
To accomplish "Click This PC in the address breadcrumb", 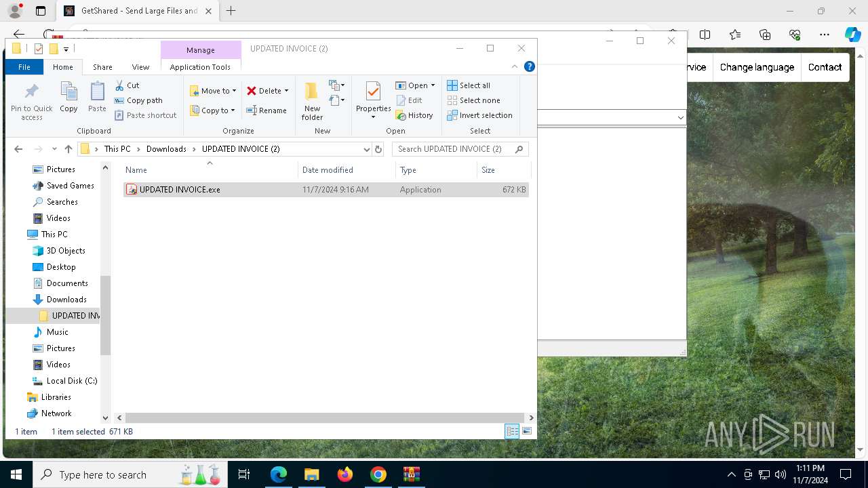I will click(x=117, y=149).
